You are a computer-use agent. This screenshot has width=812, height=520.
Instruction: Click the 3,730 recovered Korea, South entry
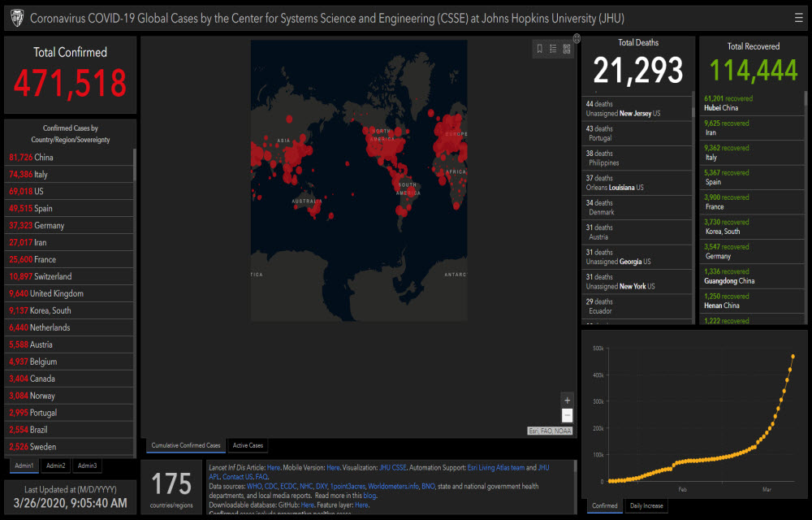(752, 227)
